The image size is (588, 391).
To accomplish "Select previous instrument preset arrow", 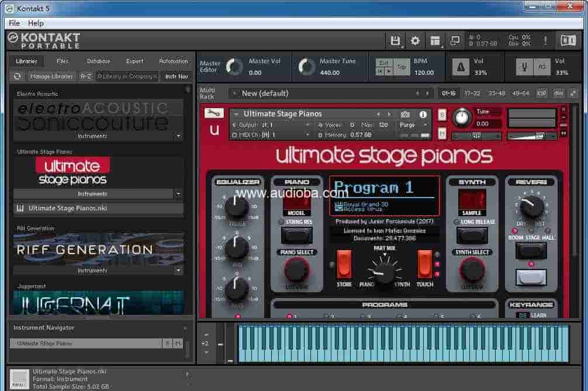I will (378, 114).
